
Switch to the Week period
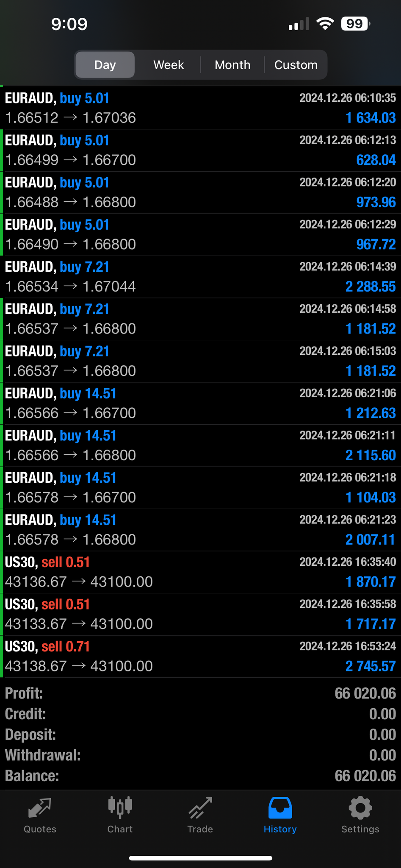point(169,65)
